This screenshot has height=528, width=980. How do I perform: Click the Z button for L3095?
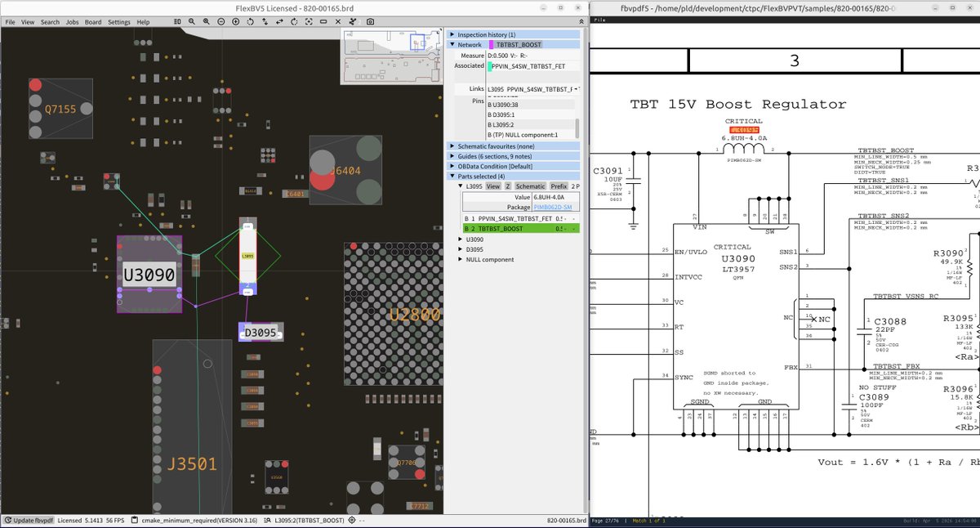tap(508, 186)
